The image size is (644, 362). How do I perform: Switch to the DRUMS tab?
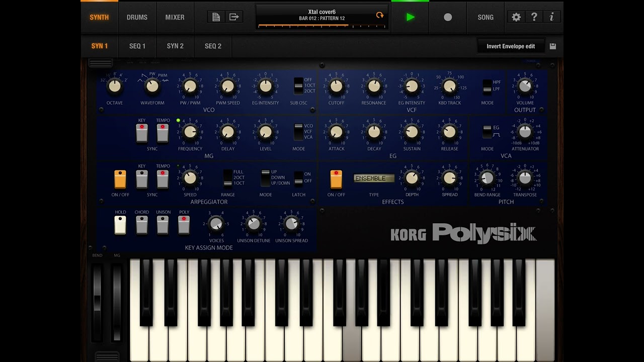(137, 17)
